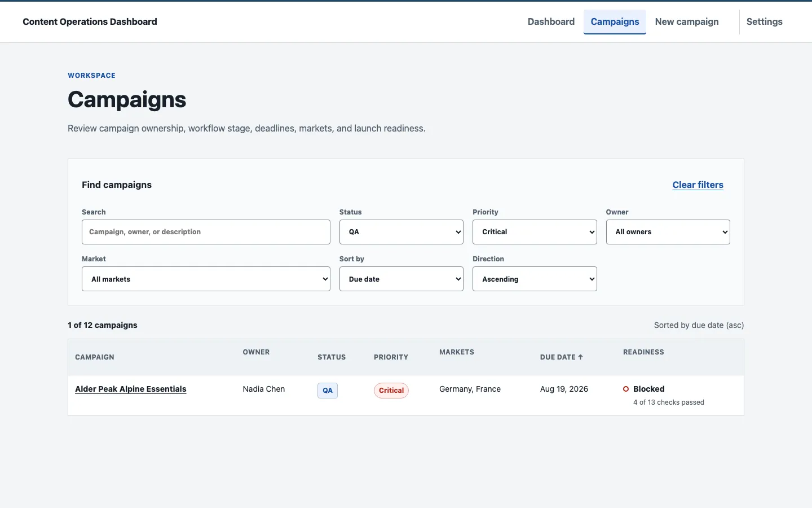Click the Owner column header
The height and width of the screenshot is (508, 812).
tap(256, 352)
